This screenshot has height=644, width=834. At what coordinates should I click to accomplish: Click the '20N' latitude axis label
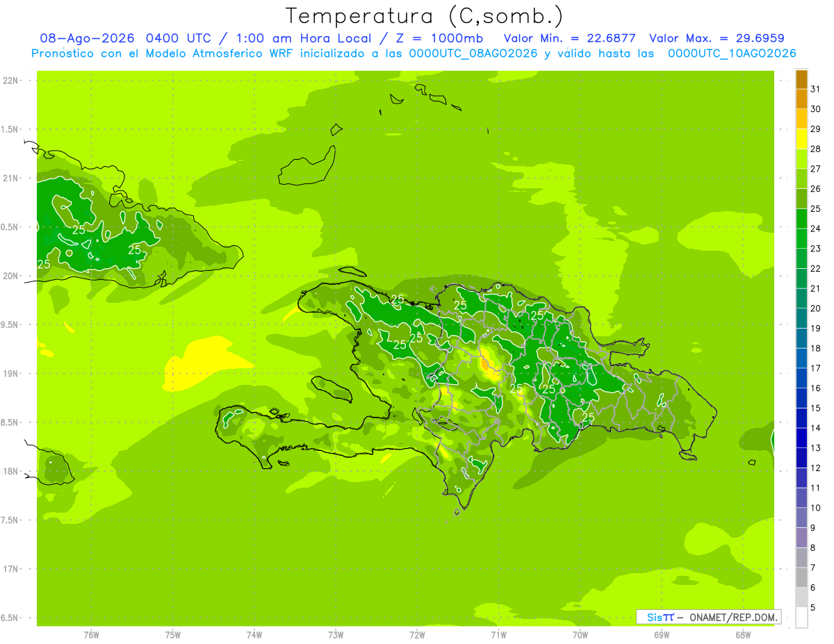pos(12,276)
